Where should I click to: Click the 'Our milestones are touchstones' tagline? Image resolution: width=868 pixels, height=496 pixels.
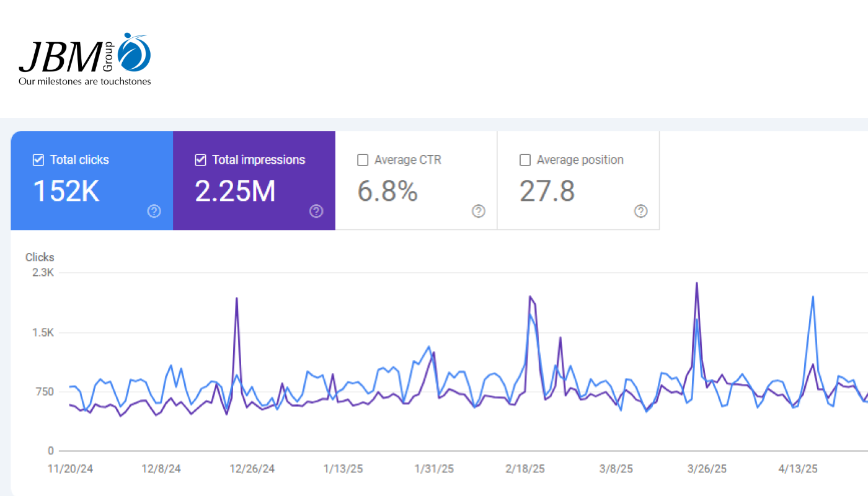click(85, 81)
